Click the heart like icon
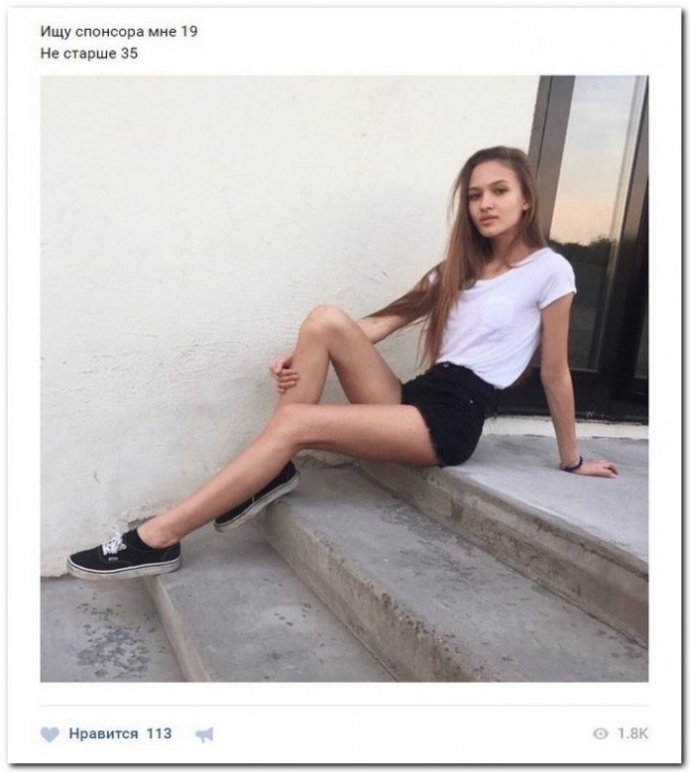Screen dimensions: 690x772 click(x=49, y=735)
